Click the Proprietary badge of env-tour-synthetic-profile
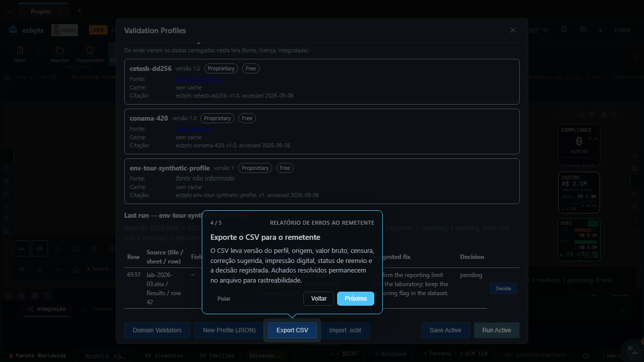The image size is (644, 362). (255, 168)
